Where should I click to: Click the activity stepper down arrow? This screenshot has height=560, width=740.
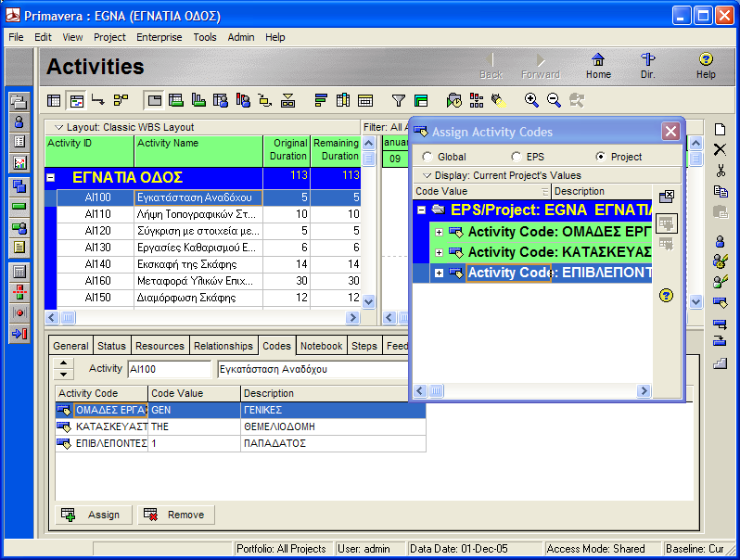pyautogui.click(x=64, y=375)
